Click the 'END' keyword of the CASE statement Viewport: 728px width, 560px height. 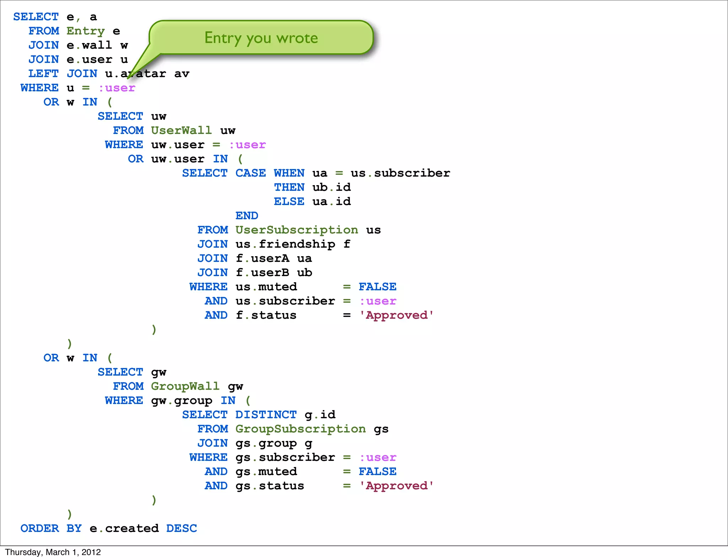247,216
